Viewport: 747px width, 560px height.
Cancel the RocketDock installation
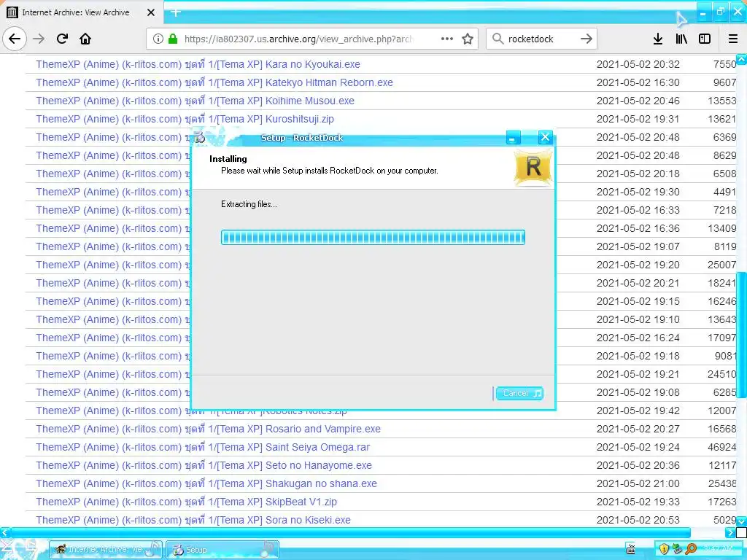click(519, 393)
